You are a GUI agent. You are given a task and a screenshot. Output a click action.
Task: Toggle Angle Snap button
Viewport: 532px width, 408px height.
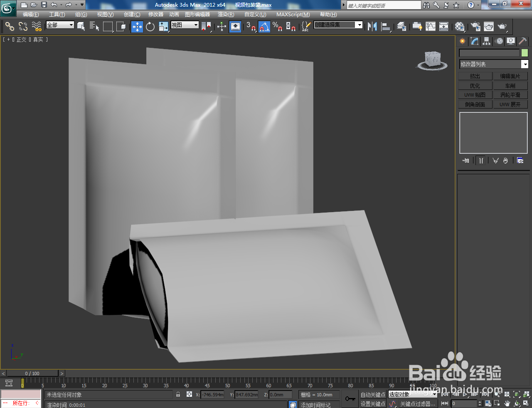click(x=264, y=26)
